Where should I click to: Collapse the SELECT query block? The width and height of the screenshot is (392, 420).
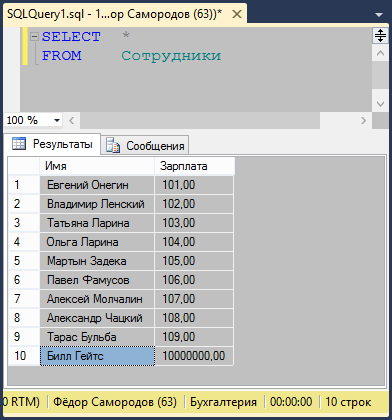[x=34, y=36]
